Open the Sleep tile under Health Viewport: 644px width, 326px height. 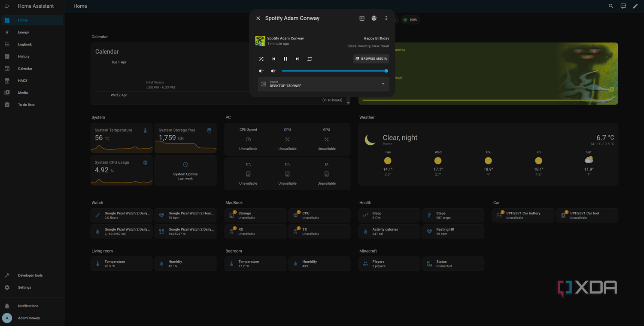pyautogui.click(x=389, y=215)
